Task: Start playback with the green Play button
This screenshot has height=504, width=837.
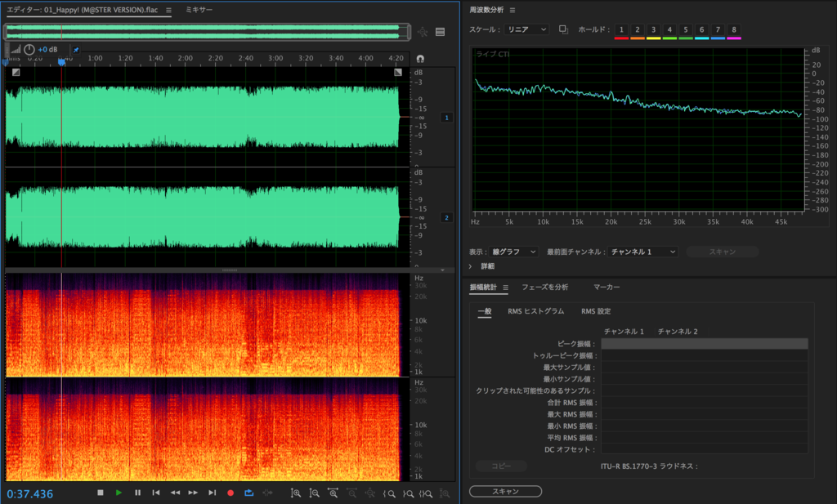Action: [119, 493]
